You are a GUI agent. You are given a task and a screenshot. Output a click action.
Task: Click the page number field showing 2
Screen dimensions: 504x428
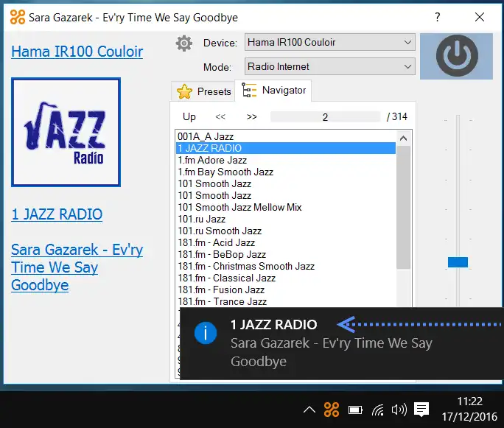[325, 117]
